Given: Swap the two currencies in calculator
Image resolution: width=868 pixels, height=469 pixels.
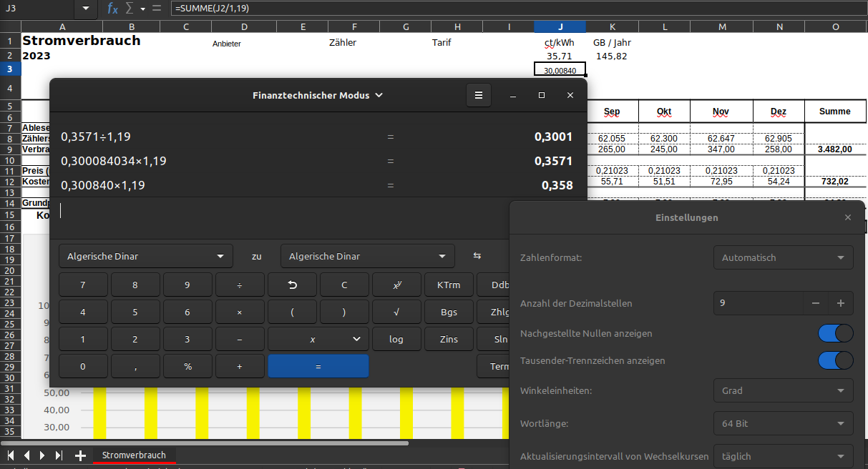Looking at the screenshot, I should 477,256.
